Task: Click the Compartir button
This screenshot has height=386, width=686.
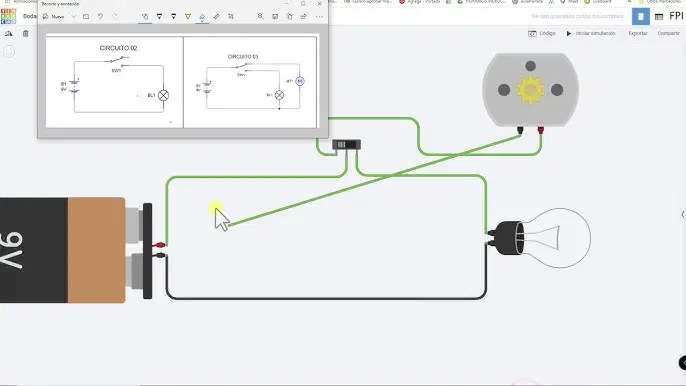Action: click(668, 33)
